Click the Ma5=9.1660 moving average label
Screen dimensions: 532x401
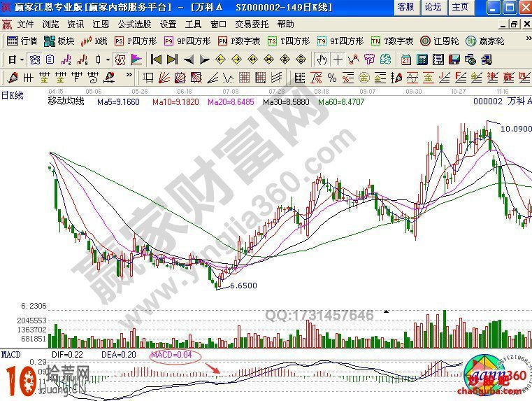118,102
